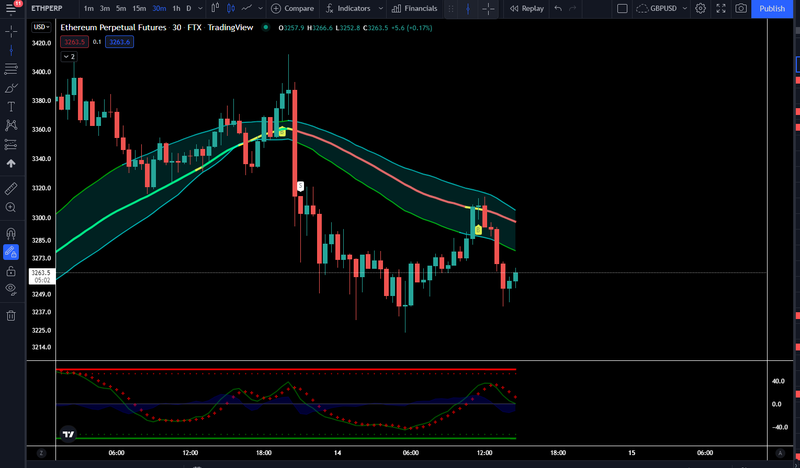
Task: Open the USD currency dropdown
Action: pos(41,27)
